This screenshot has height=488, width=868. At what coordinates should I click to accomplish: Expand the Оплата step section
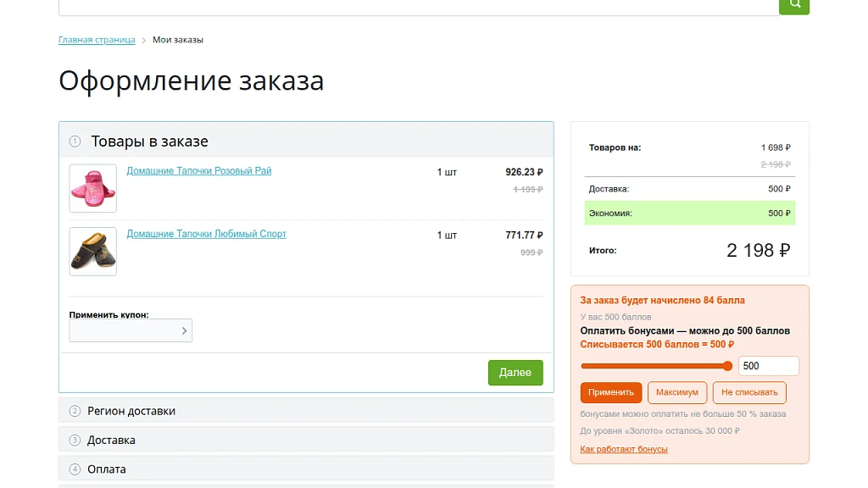coord(306,469)
